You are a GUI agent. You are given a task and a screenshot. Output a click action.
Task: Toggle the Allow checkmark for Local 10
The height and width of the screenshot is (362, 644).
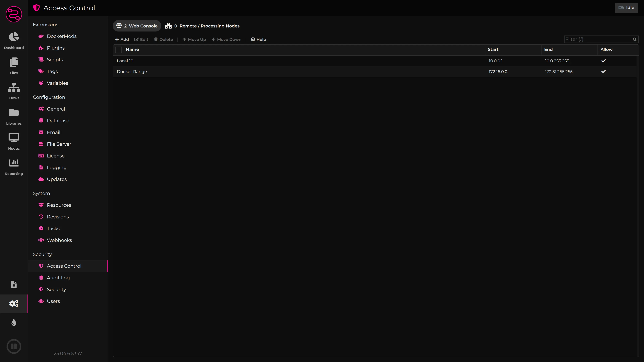(603, 61)
